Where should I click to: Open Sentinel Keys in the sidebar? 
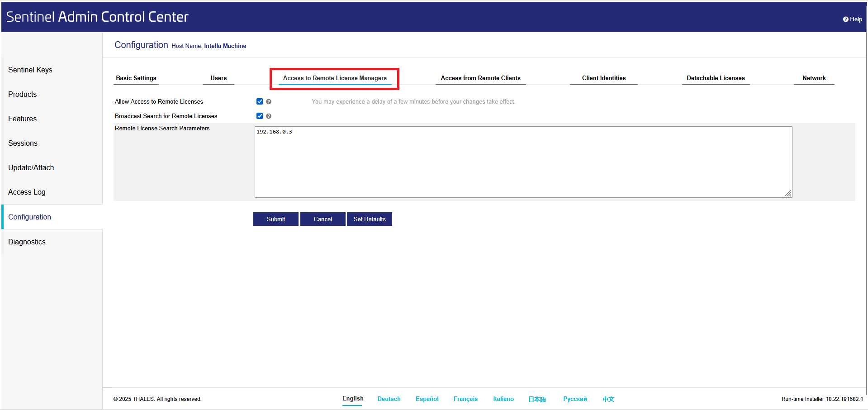pyautogui.click(x=30, y=70)
